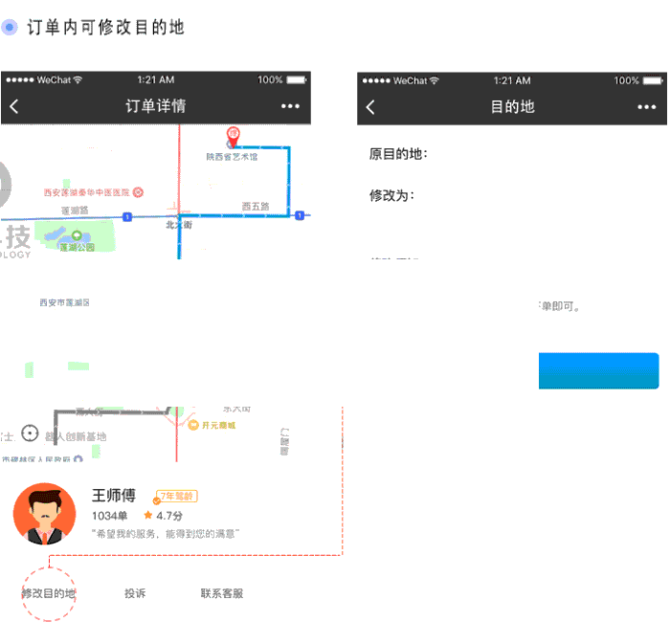This screenshot has height=644, width=670.
Task: Tap 修改目的地 to change the destination
Action: point(48,593)
